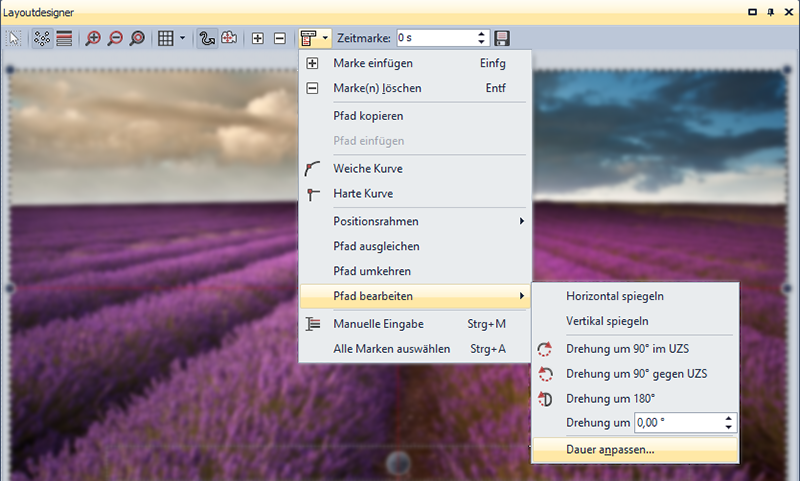Zoom out with the minus magnifier
800x481 pixels.
[x=115, y=38]
